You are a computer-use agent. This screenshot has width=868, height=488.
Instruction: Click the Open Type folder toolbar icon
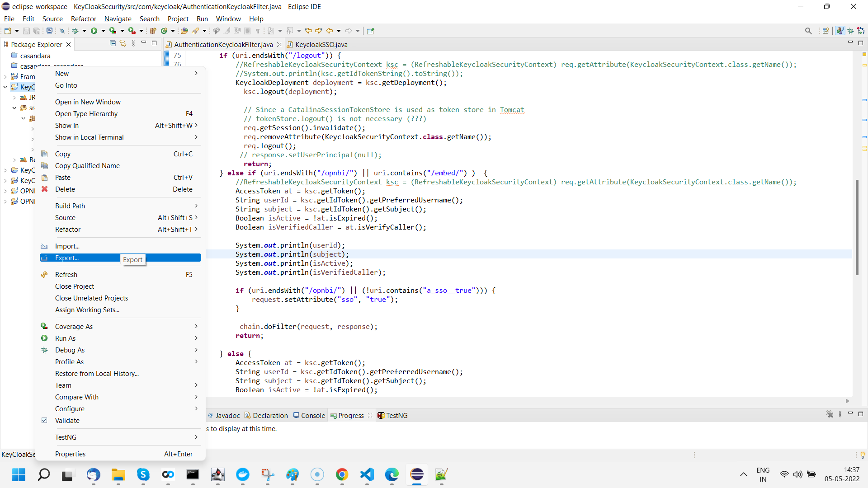[x=184, y=31]
